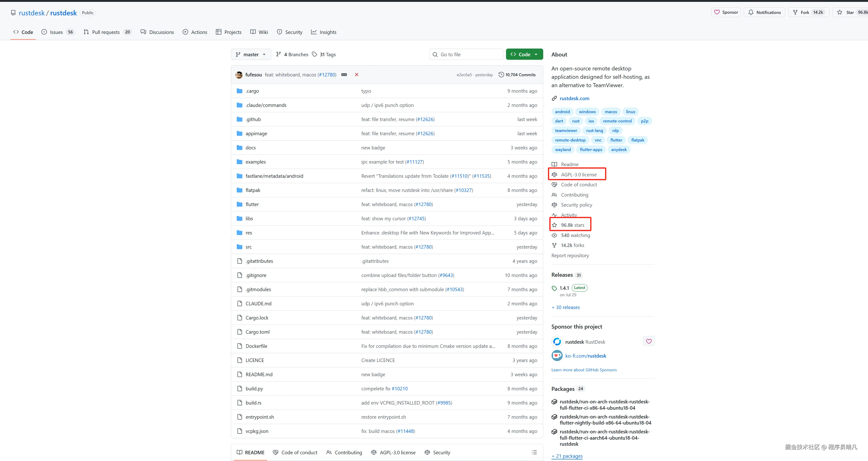Open the commits history clock icon
Screen dimensions: 868x461
[501, 75]
